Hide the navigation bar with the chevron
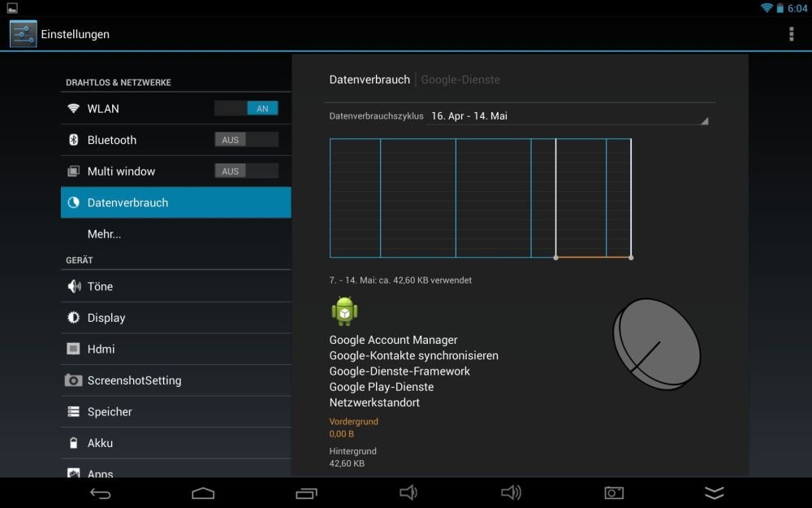The image size is (812, 508). tap(714, 493)
